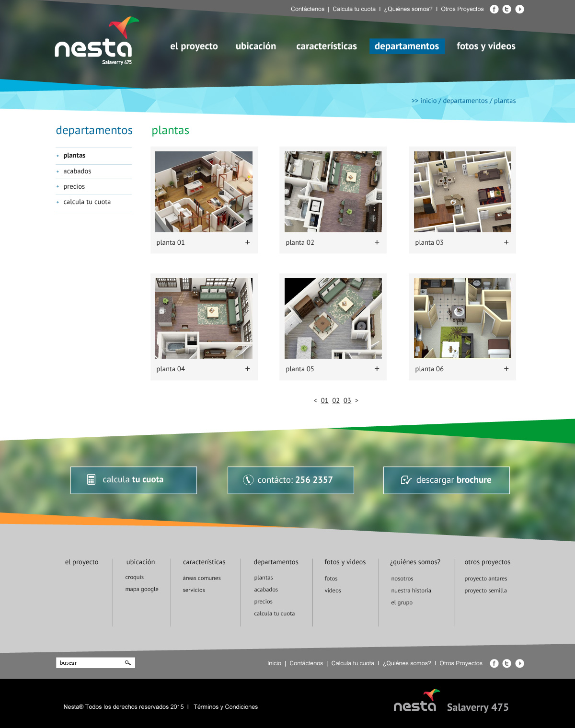Click the 'calcula tu cuota' banner button
This screenshot has width=575, height=728.
point(134,480)
